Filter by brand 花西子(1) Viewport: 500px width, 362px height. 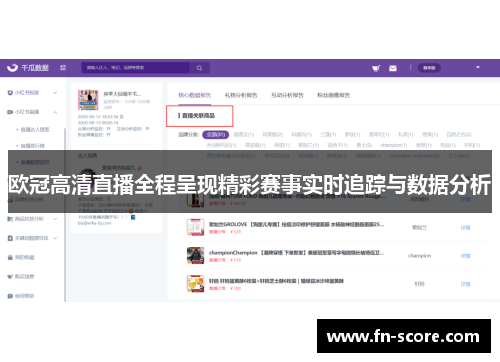[x=338, y=145]
